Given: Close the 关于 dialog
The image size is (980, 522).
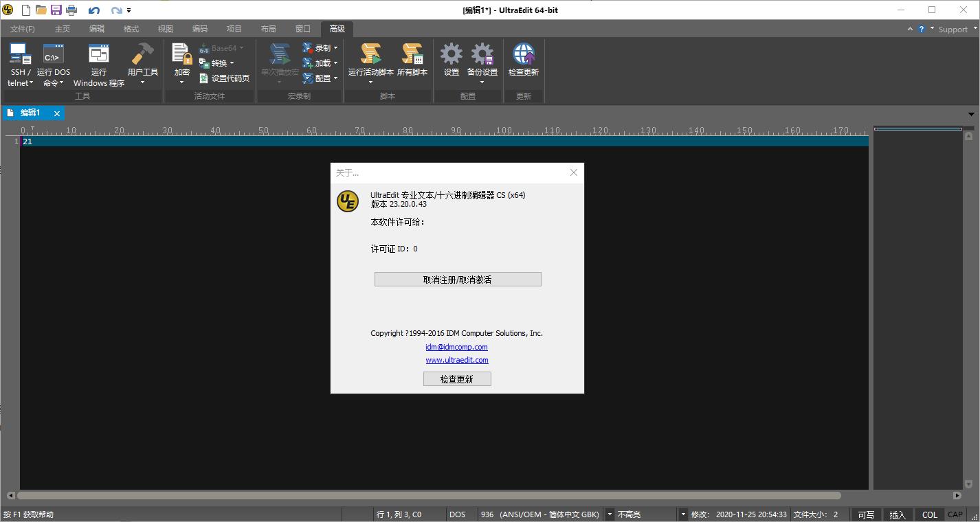Looking at the screenshot, I should [574, 172].
